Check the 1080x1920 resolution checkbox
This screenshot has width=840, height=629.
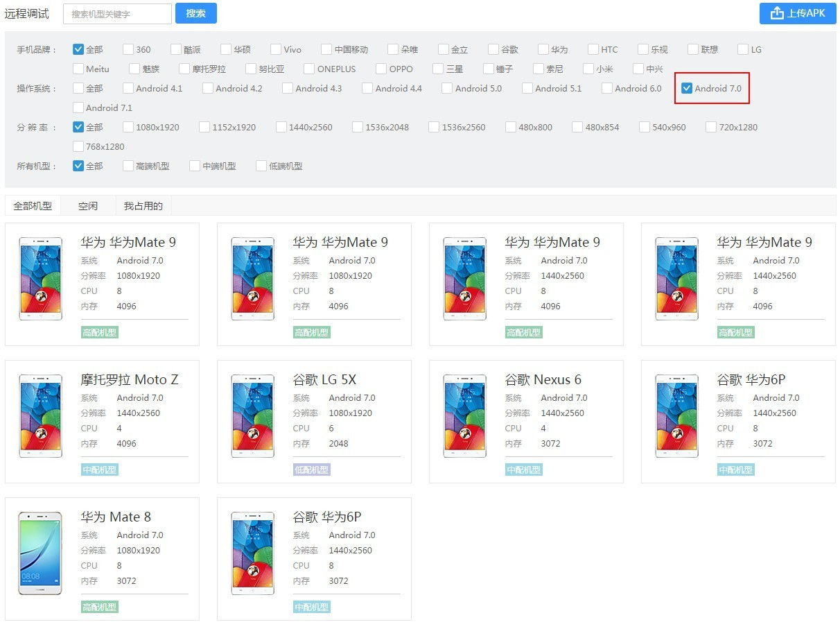[x=128, y=127]
